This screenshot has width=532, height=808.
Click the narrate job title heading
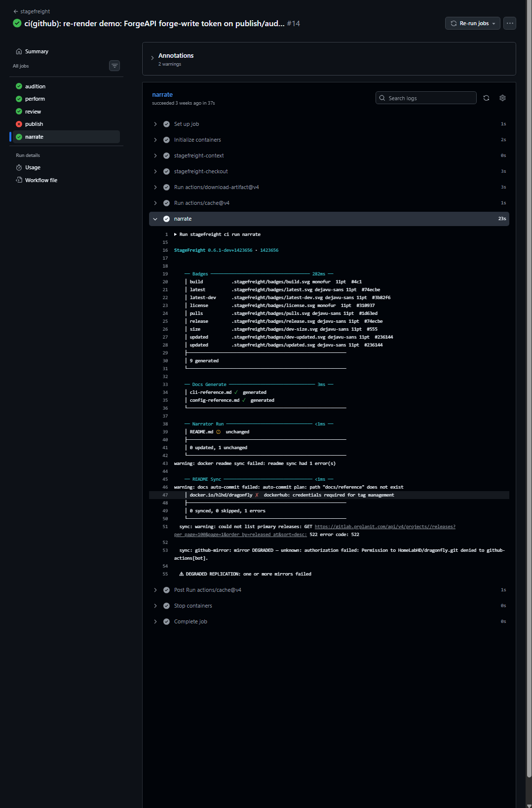coord(162,95)
